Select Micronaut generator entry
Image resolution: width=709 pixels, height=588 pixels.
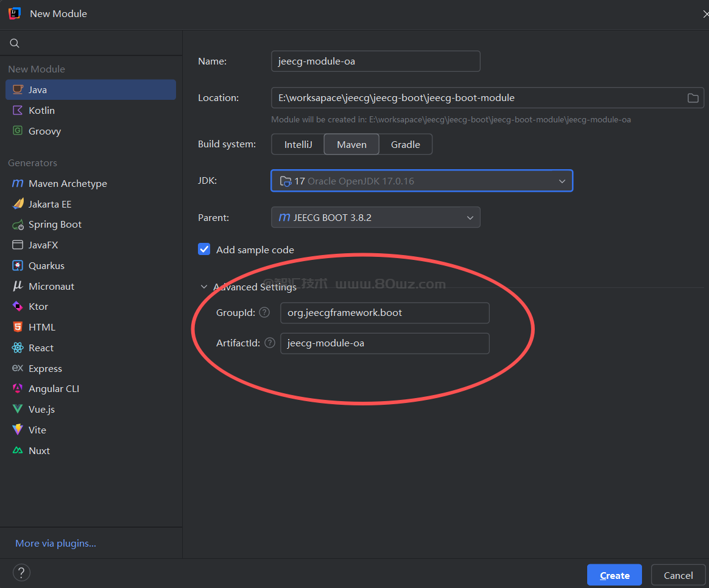[x=90, y=286]
